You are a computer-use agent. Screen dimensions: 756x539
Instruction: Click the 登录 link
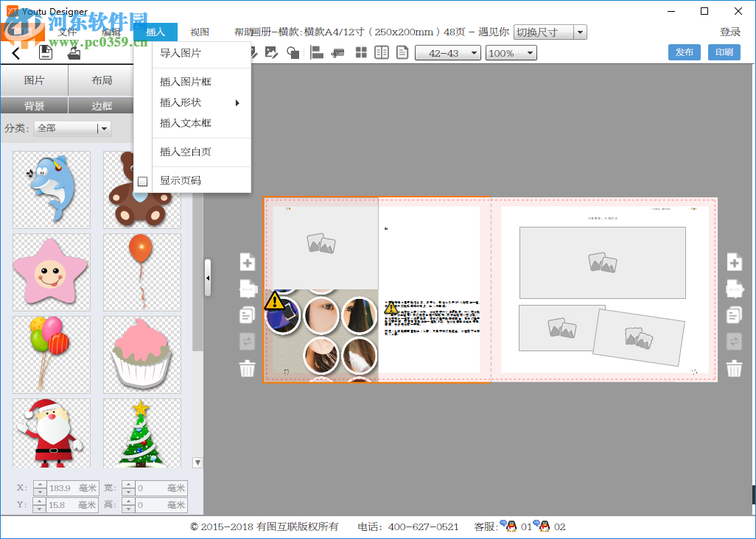click(731, 32)
